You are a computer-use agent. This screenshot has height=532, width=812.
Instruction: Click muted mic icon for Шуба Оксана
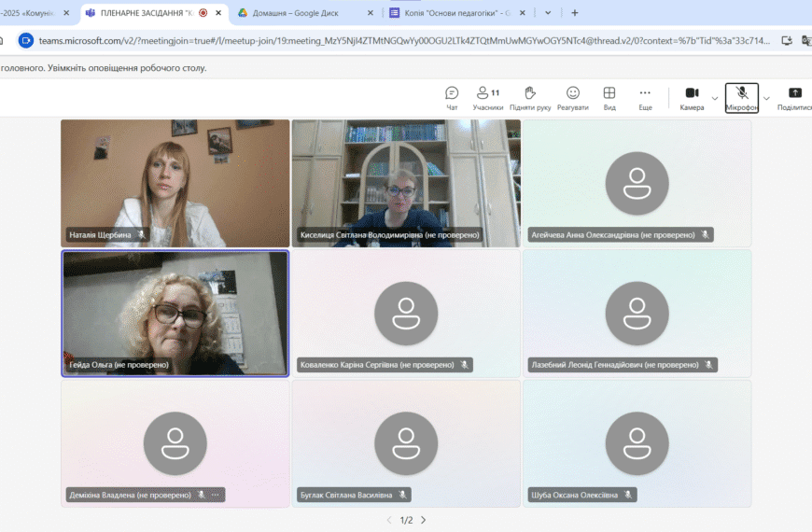627,495
